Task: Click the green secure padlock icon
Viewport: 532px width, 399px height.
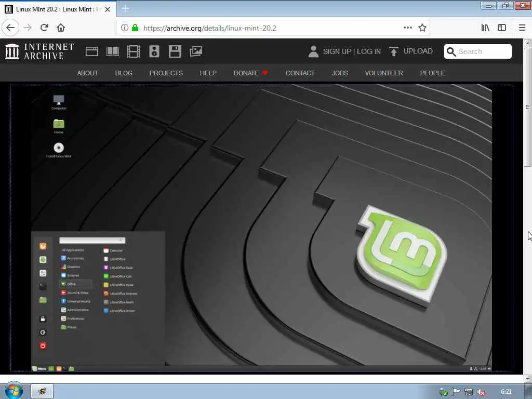Action: [135, 28]
